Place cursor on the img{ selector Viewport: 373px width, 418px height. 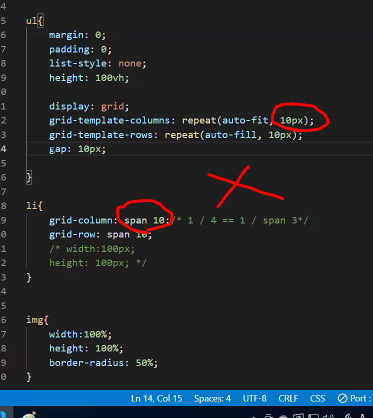point(37,320)
